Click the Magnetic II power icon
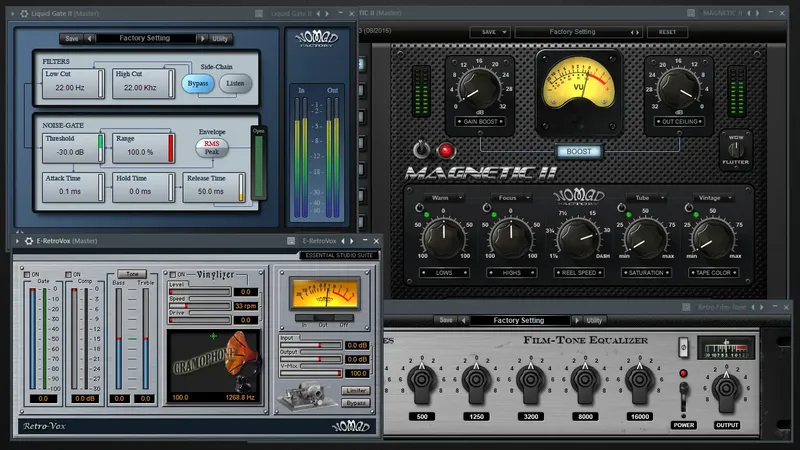Screen dimensions: 800x450 pyautogui.click(x=421, y=150)
